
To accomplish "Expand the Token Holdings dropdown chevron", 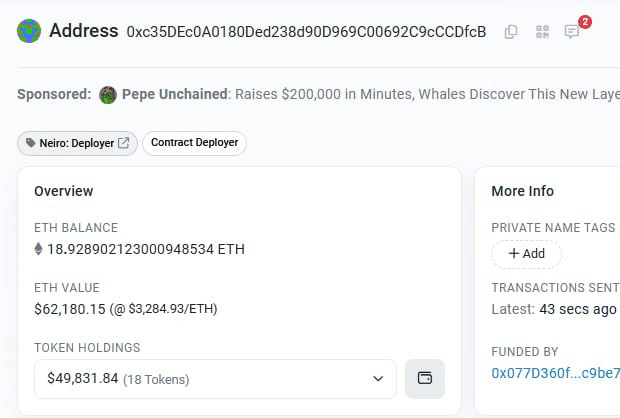I will 378,379.
